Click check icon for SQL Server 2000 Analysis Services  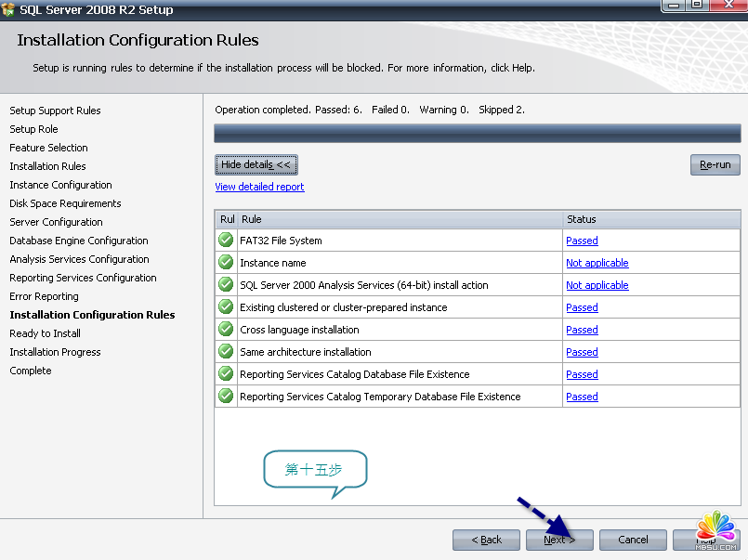coord(225,285)
